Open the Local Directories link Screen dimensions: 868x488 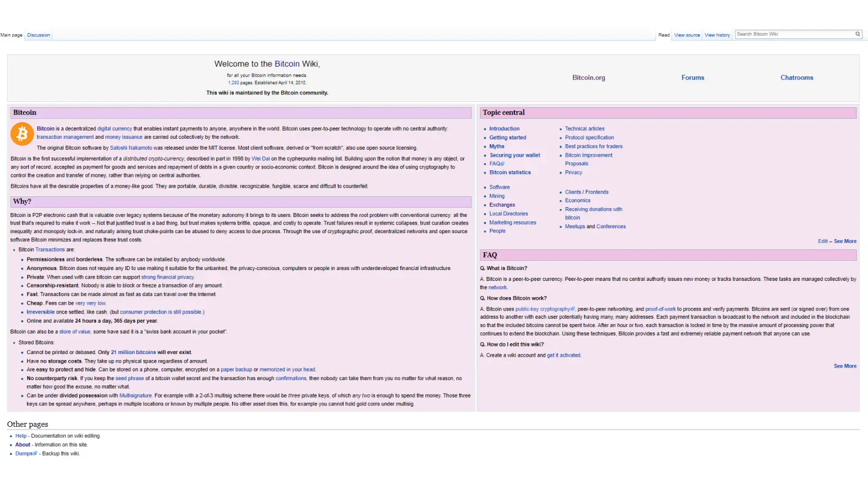pyautogui.click(x=508, y=214)
